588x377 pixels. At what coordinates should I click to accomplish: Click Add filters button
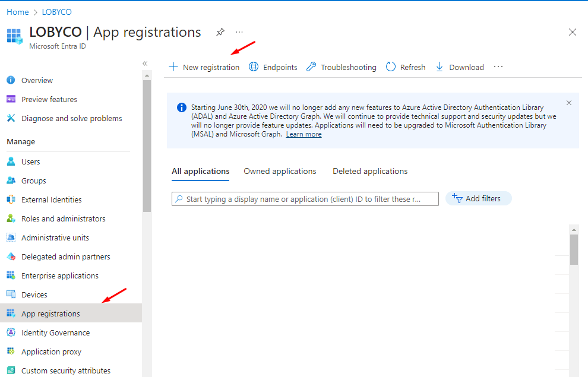478,199
